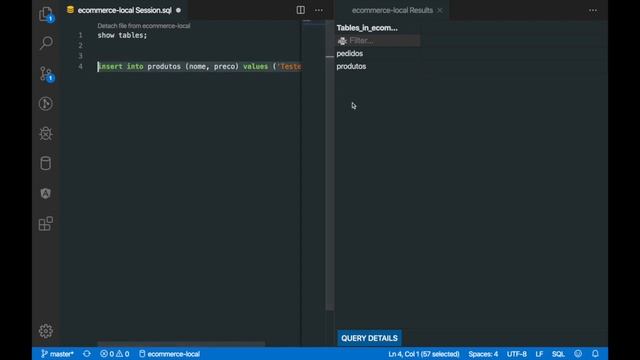Image resolution: width=640 pixels, height=360 pixels.
Task: Click the feedback smiley icon
Action: click(578, 354)
